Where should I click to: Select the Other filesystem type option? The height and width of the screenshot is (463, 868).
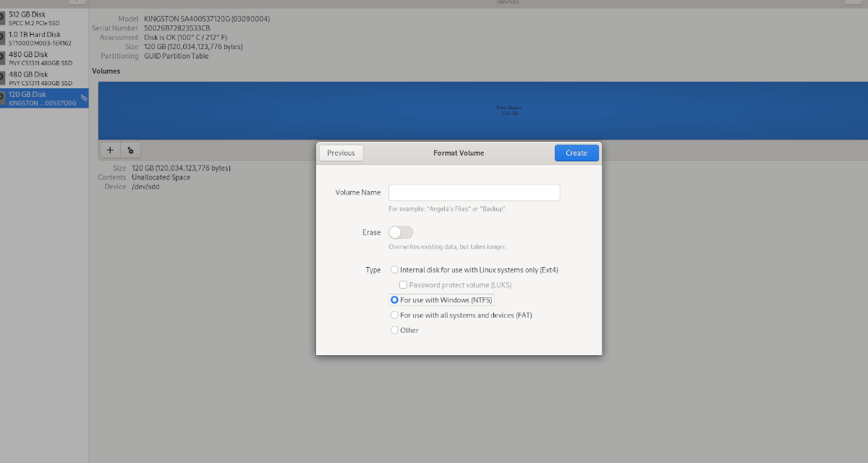pos(394,330)
